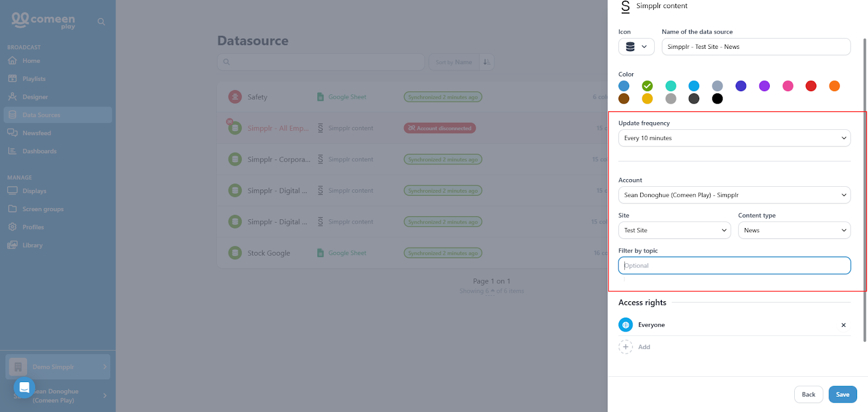Image resolution: width=868 pixels, height=412 pixels.
Task: Open Dashboards in sidebar
Action: 39,151
